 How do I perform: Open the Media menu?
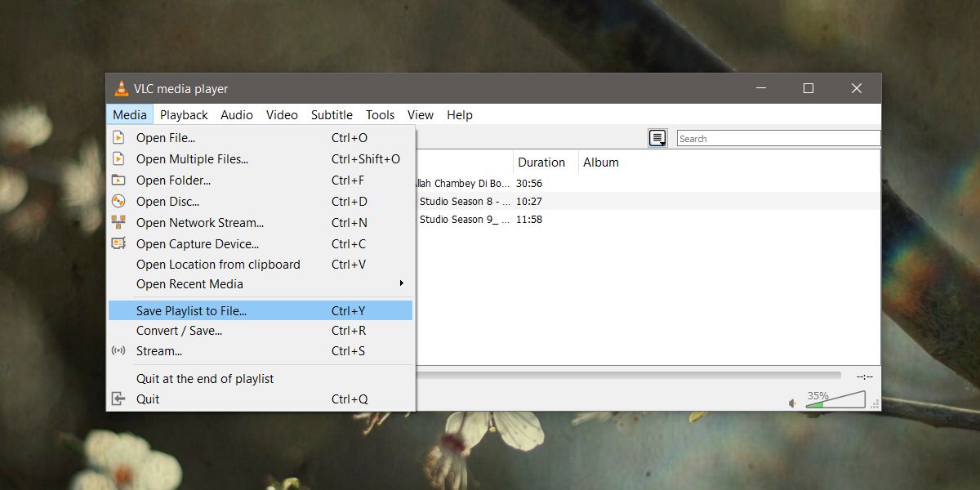(x=130, y=114)
